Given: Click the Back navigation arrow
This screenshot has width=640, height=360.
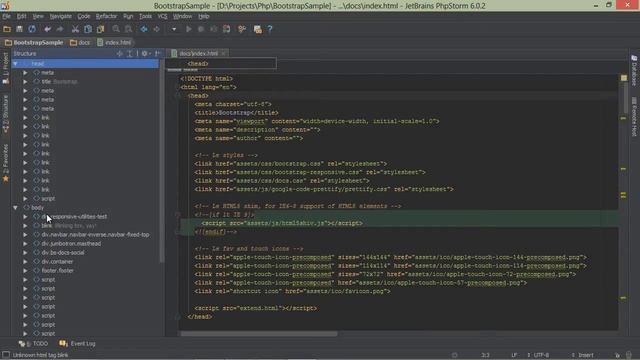Looking at the screenshot, I should point(144,29).
